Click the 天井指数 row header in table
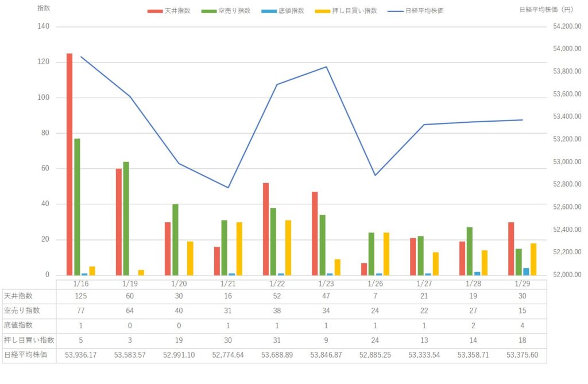588x384 pixels. pyautogui.click(x=19, y=295)
